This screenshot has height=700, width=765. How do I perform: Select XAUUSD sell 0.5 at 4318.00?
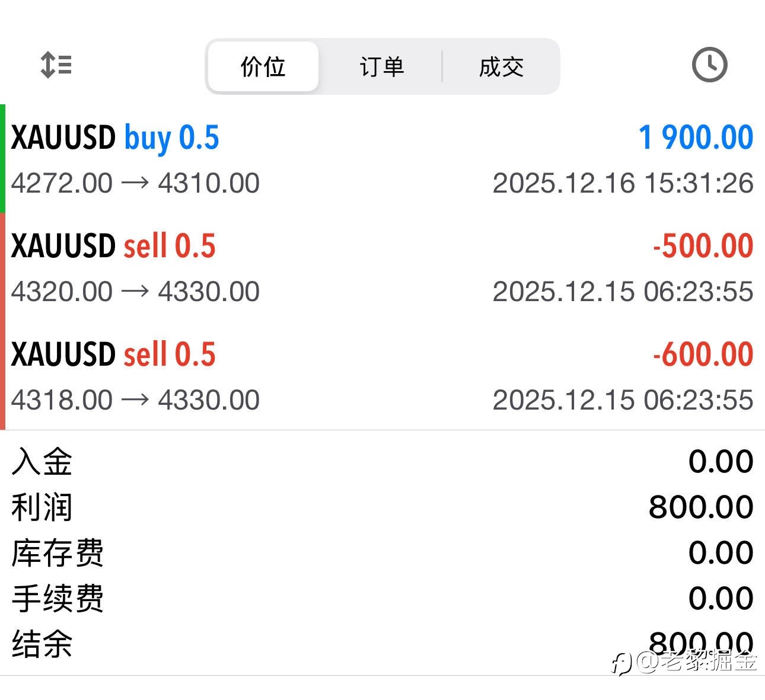[113, 354]
